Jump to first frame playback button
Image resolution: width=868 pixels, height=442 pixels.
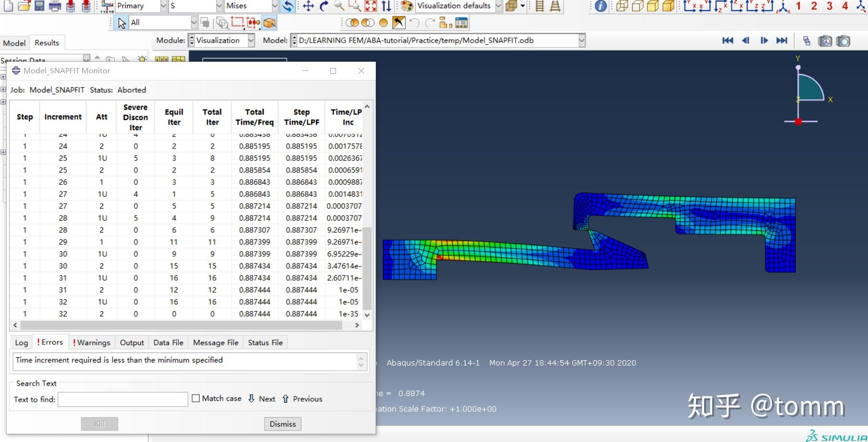tap(728, 41)
